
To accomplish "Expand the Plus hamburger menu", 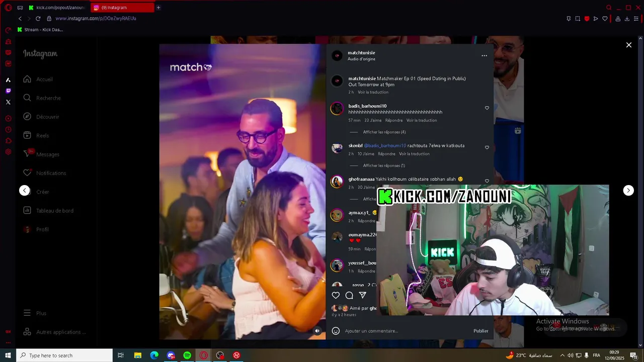I will 35,313.
